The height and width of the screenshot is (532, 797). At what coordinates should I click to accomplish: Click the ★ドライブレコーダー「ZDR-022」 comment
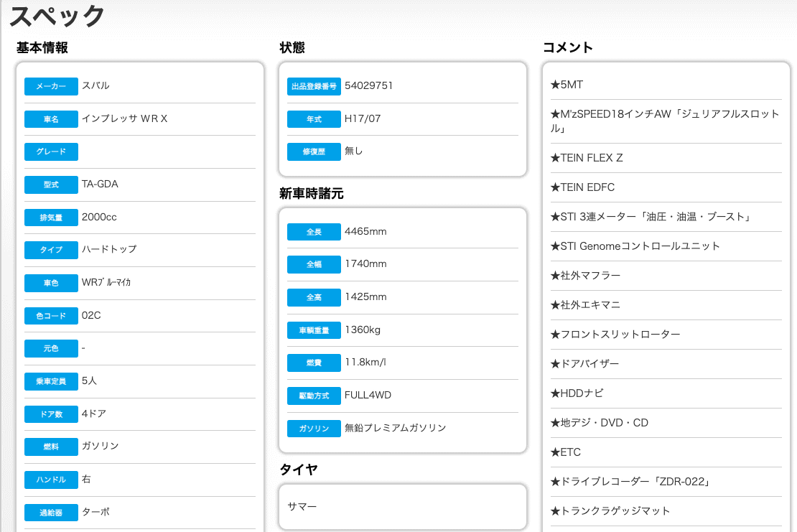pos(630,482)
